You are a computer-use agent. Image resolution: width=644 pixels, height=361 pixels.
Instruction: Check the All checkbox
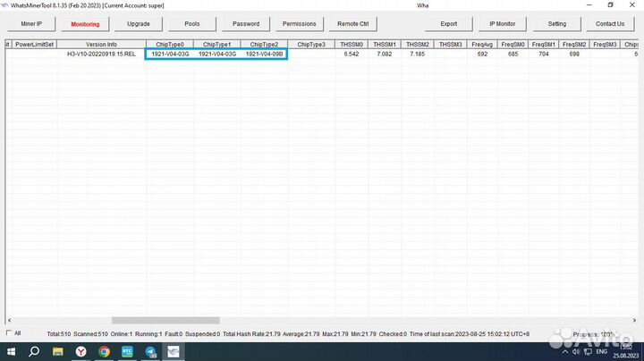pyautogui.click(x=7, y=333)
